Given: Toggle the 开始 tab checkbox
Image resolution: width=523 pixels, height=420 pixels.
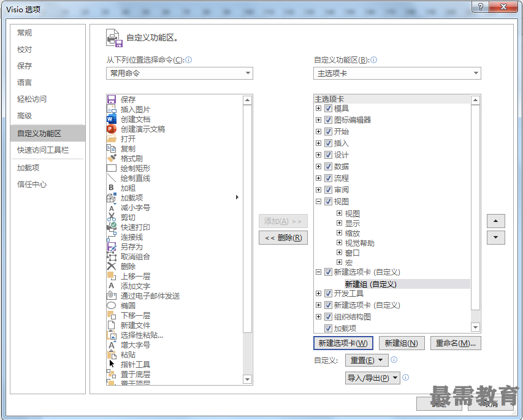Looking at the screenshot, I should (328, 131).
